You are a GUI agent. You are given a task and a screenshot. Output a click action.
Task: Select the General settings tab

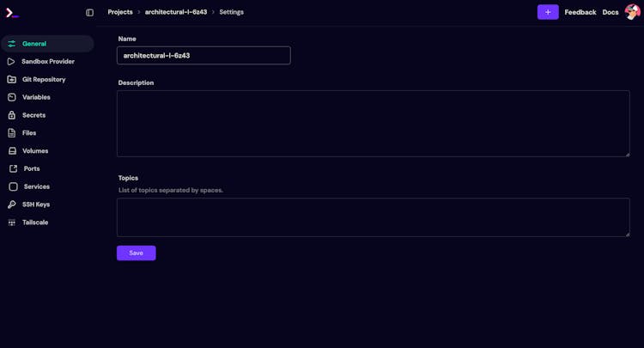point(34,44)
